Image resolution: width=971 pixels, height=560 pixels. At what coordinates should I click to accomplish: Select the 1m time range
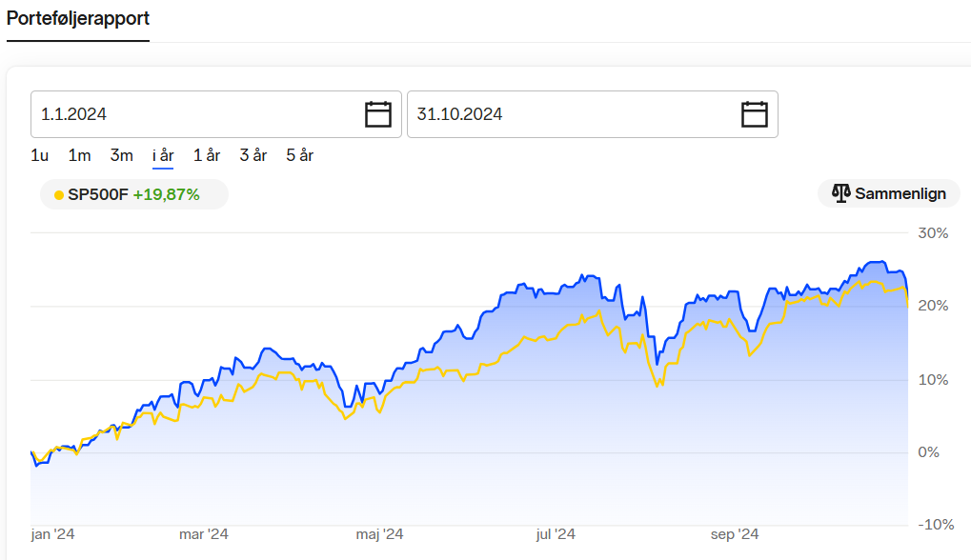pyautogui.click(x=79, y=155)
